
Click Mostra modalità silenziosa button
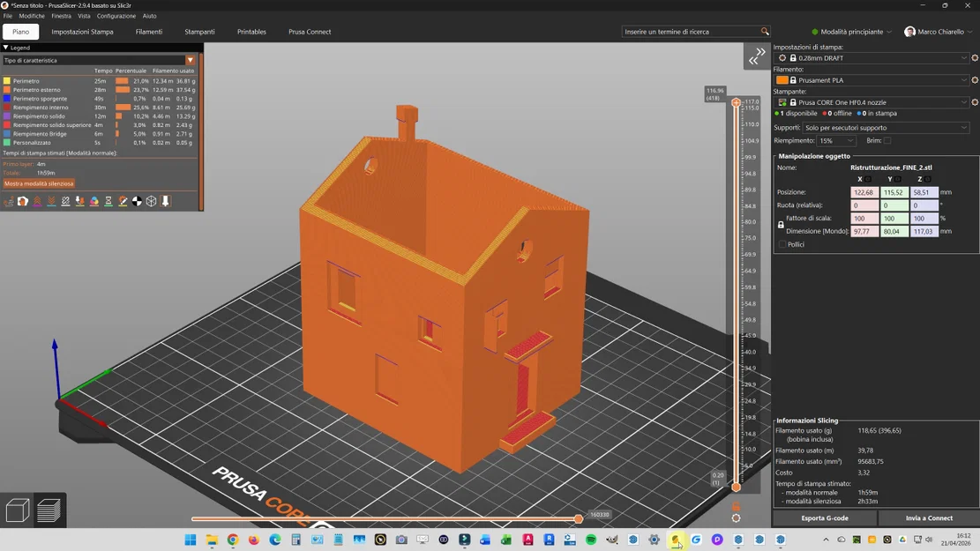click(39, 183)
